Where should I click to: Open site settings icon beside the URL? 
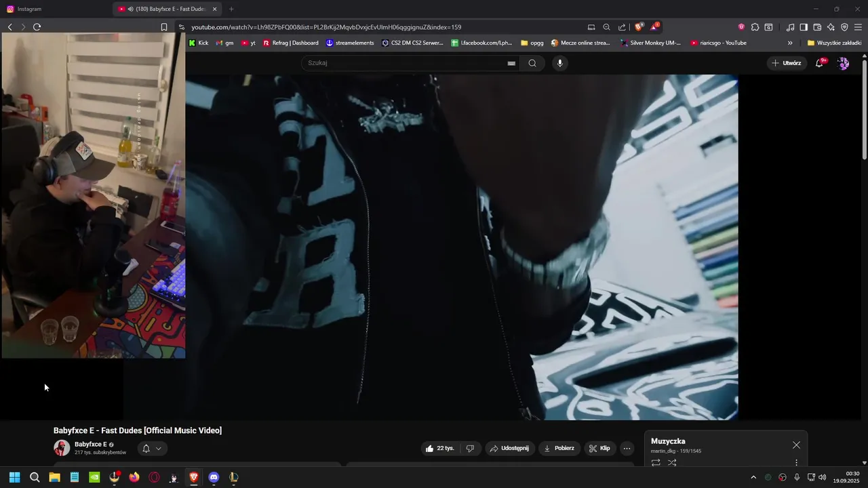(x=181, y=27)
